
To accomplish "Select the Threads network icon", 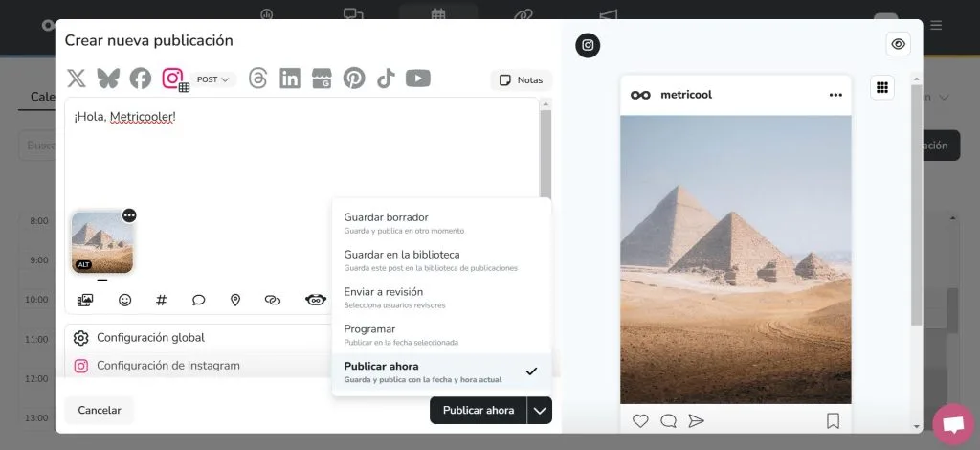I will pyautogui.click(x=257, y=79).
